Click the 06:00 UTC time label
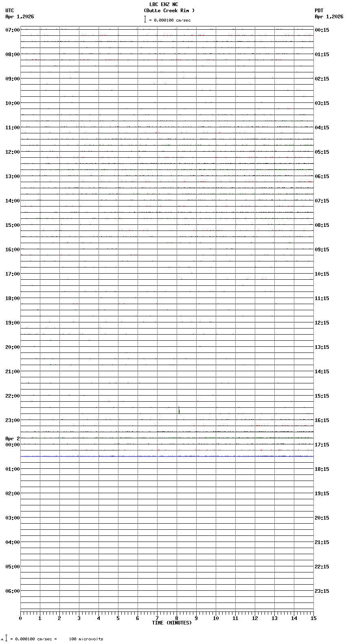The width and height of the screenshot is (346, 644). point(13,591)
